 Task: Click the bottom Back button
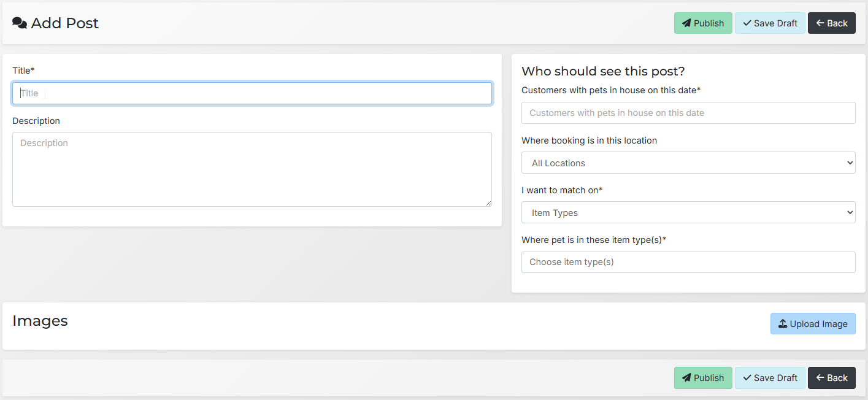832,378
